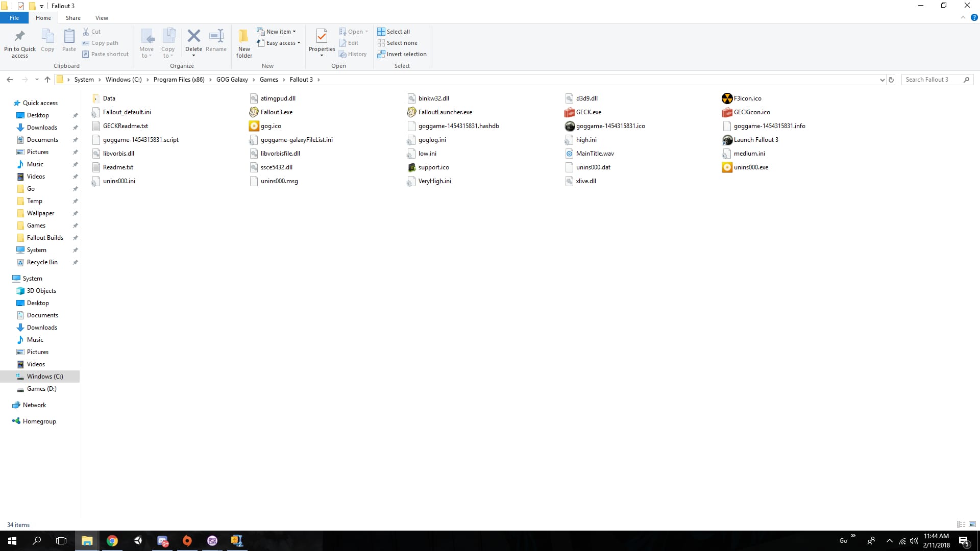980x551 pixels.
Task: Select the MainTitle.wav audio file
Action: point(590,154)
